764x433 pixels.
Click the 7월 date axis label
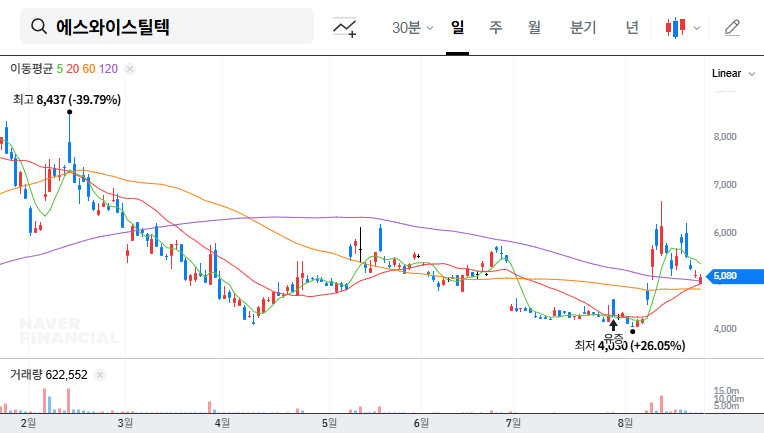pyautogui.click(x=513, y=423)
